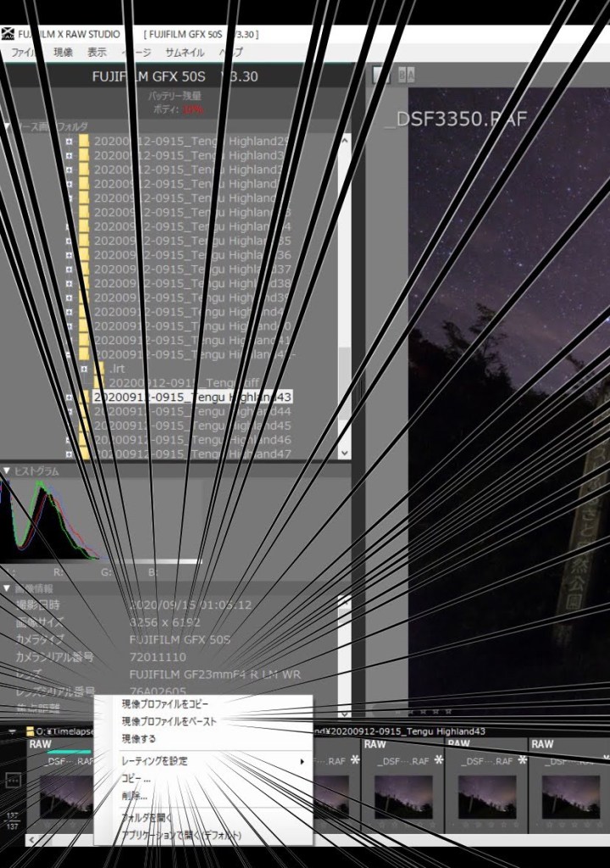Choose 現像プロファイルをコピー from context menu

tap(165, 704)
